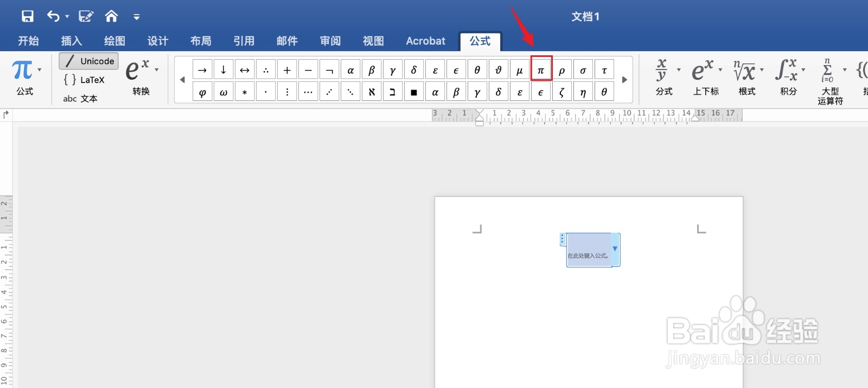Switch equation format to LaTeX
The height and width of the screenshot is (388, 868).
[x=84, y=80]
